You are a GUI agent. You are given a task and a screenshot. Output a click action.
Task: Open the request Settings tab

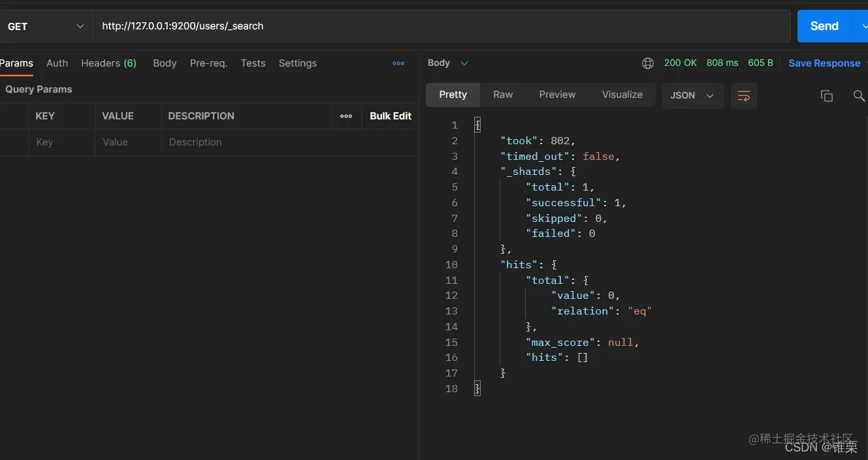(x=297, y=63)
